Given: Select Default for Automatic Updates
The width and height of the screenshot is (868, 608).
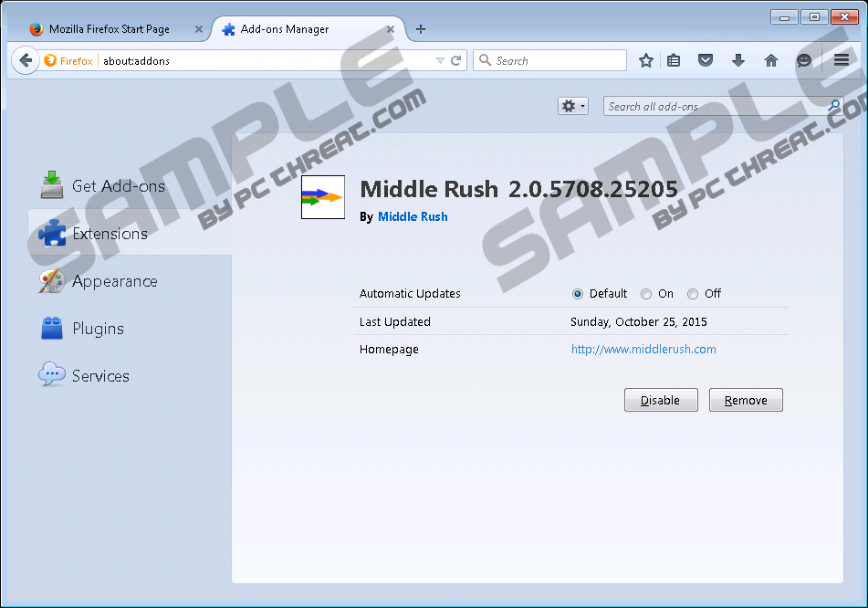Looking at the screenshot, I should pos(578,294).
